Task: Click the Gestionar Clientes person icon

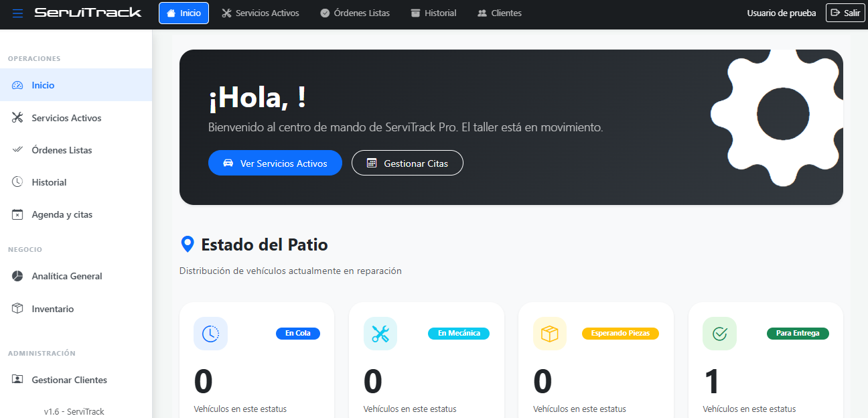Action: 16,380
